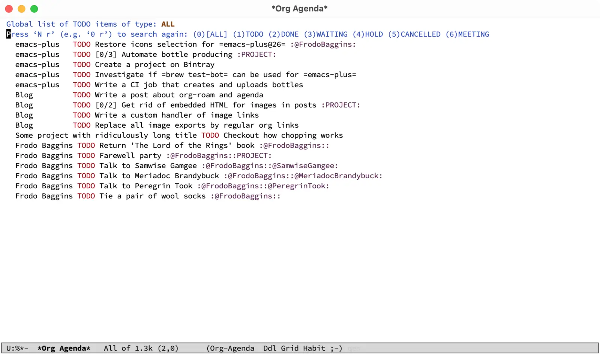Screen dimensions: 600x364
Task: Pick the (6)MEETING filter option
Action: (467, 34)
